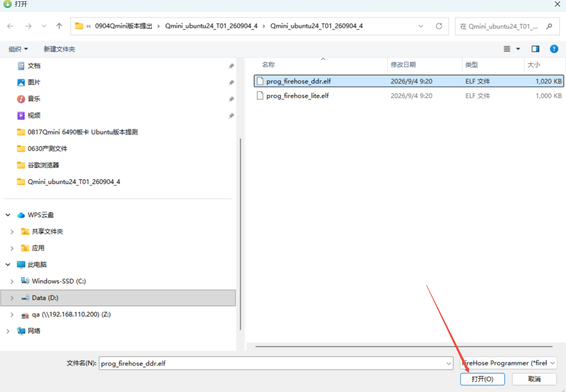
Task: Select prog_firehose_ddr.elf file
Action: [x=409, y=81]
